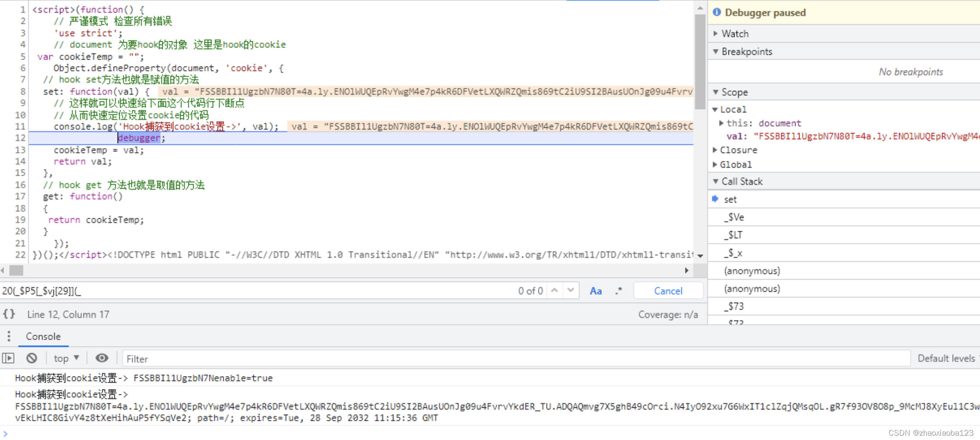Screen dimensions: 980x440
Task: Click horizontal scrollbar left arrow
Action: pyautogui.click(x=3, y=270)
